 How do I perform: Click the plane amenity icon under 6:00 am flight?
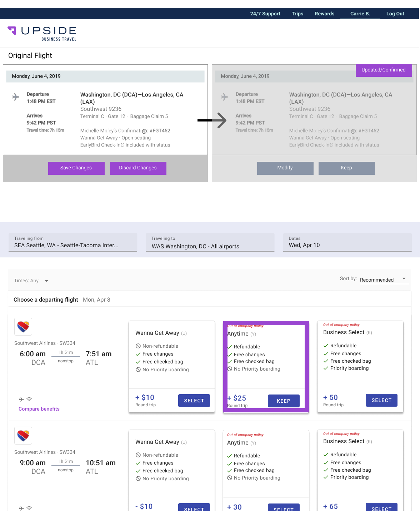coord(21,399)
